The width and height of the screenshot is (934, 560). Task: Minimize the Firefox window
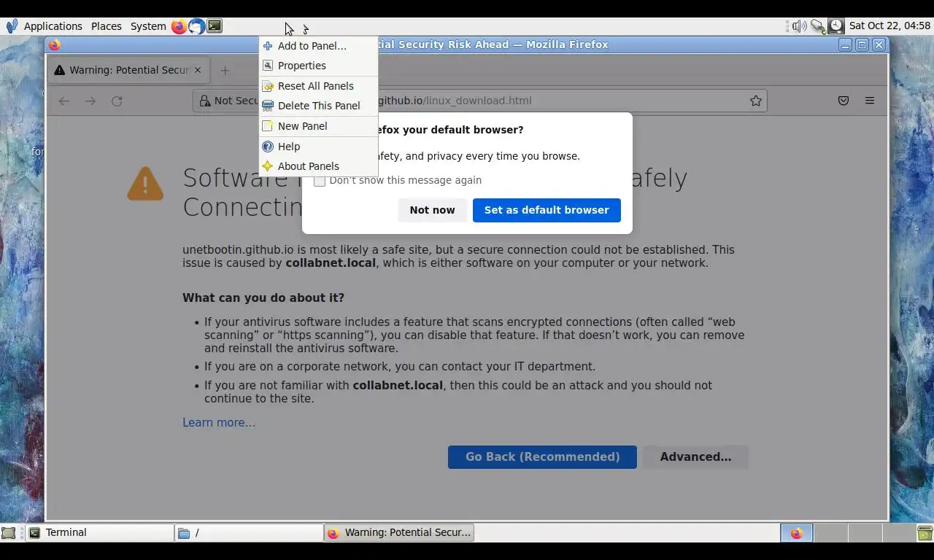click(x=845, y=44)
